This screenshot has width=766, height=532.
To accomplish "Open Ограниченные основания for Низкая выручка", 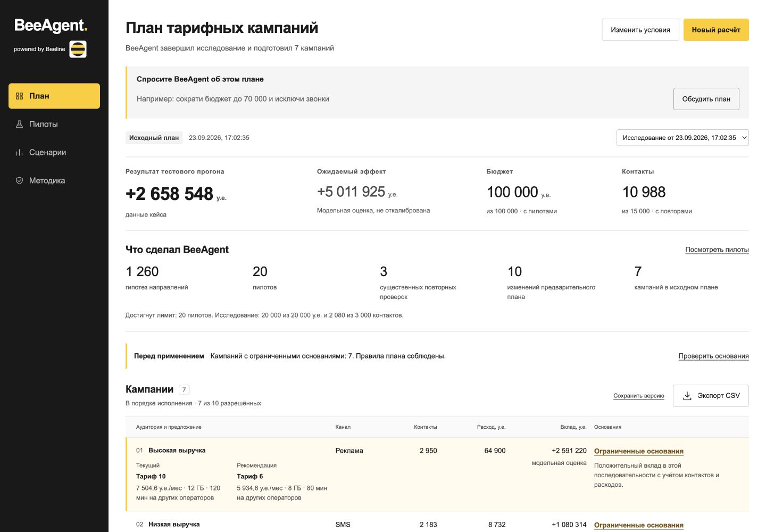I will [x=639, y=525].
